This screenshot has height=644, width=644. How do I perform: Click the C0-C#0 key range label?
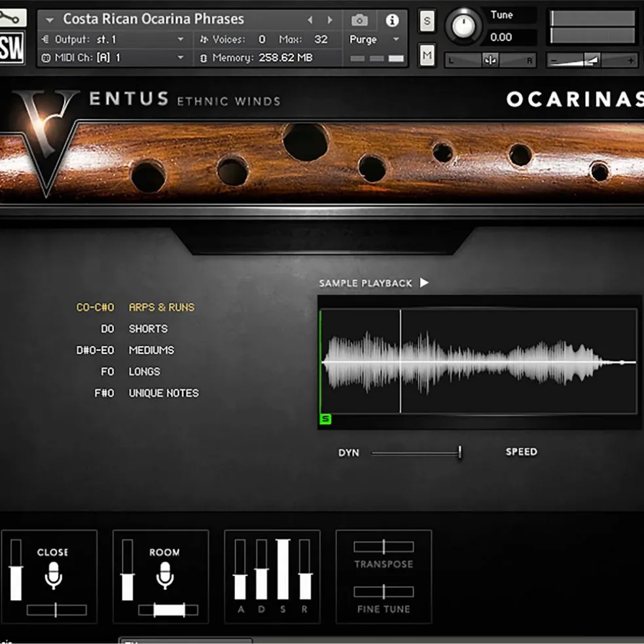pyautogui.click(x=96, y=307)
